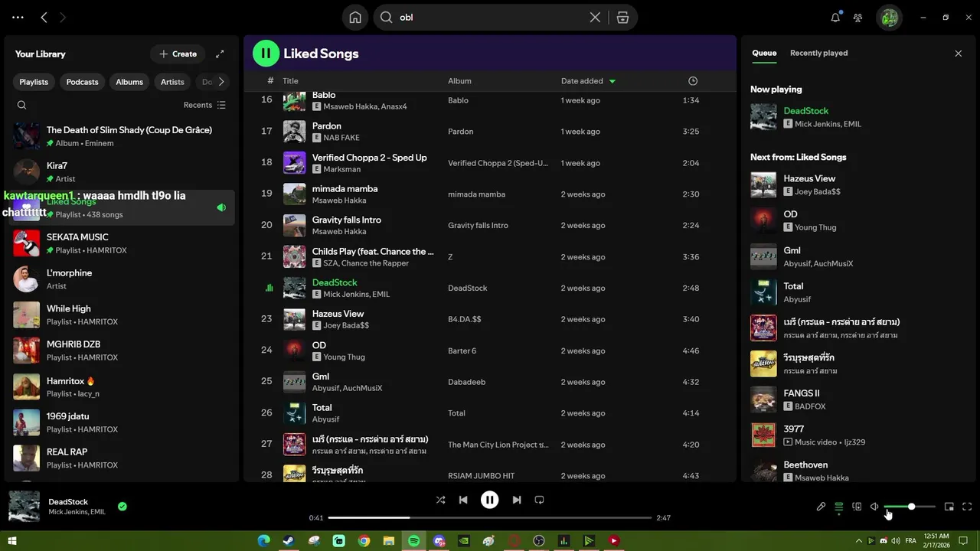Click Create in Your Library

tap(178, 54)
